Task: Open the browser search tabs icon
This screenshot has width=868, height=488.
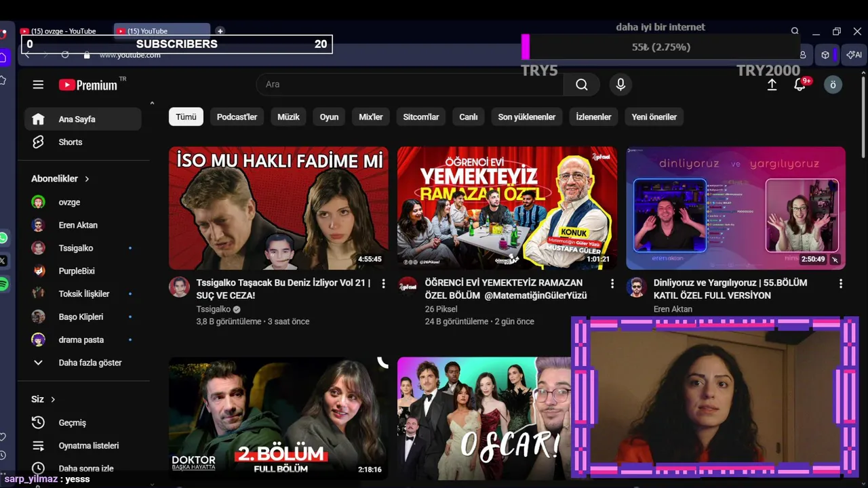Action: coord(795,31)
